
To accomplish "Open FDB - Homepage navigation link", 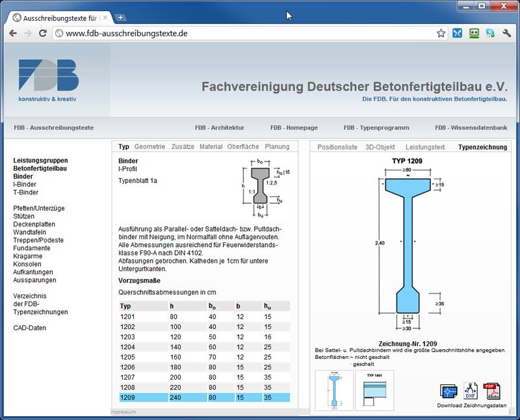I will (294, 127).
